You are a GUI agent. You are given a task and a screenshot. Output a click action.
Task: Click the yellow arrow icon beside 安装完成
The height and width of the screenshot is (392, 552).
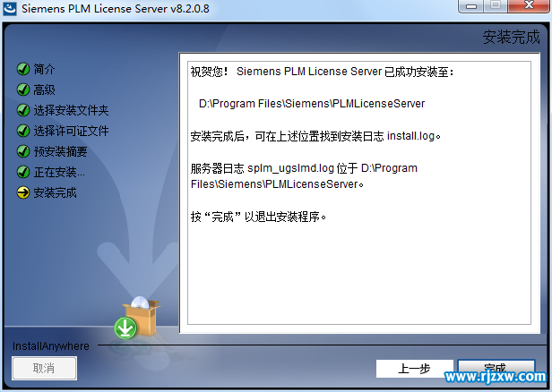point(23,192)
